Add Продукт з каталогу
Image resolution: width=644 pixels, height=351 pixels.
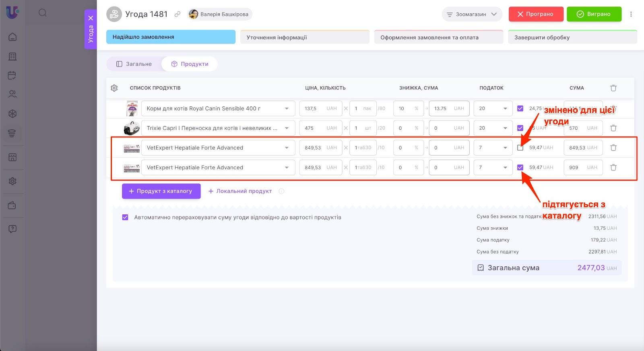[x=161, y=191]
